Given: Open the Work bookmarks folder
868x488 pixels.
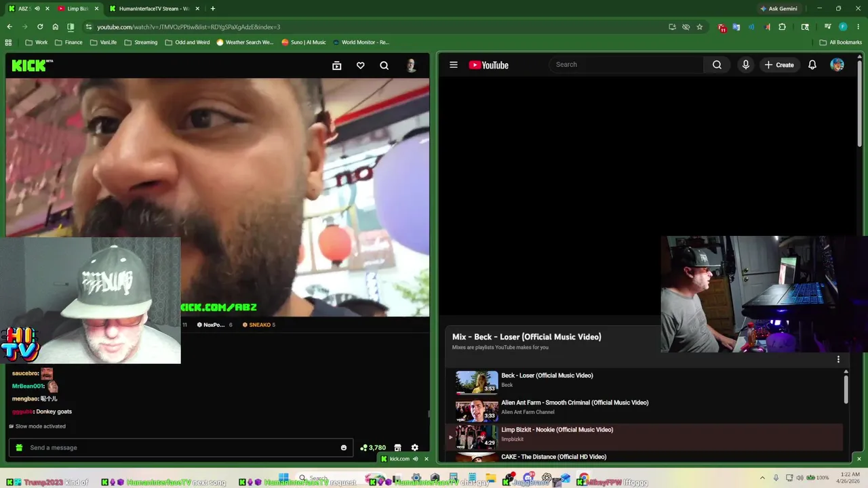Looking at the screenshot, I should (x=36, y=42).
